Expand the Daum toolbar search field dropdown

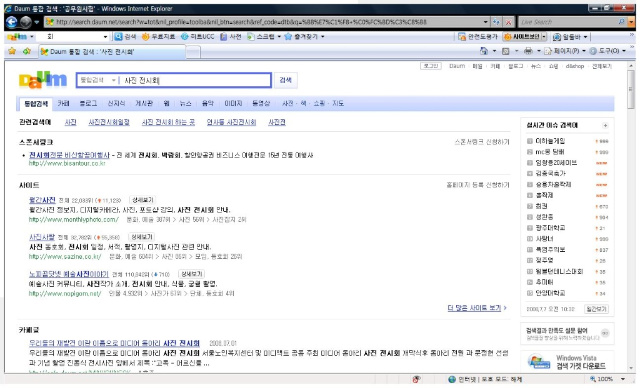105,37
